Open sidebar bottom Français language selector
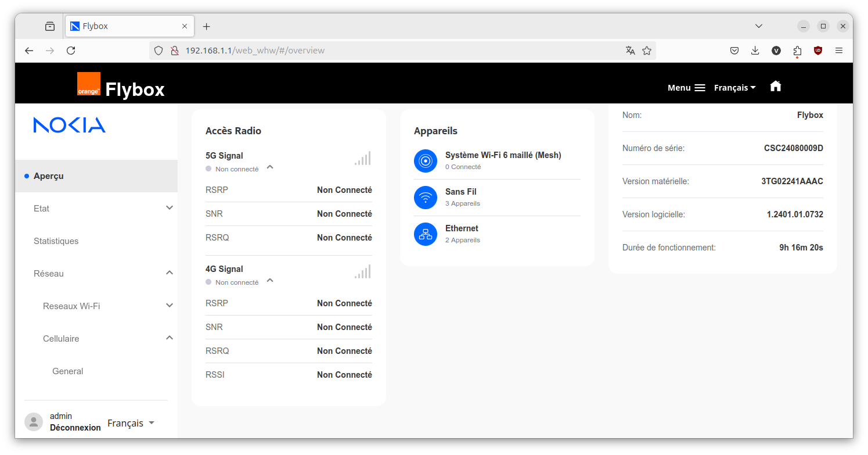This screenshot has height=455, width=868. 131,423
